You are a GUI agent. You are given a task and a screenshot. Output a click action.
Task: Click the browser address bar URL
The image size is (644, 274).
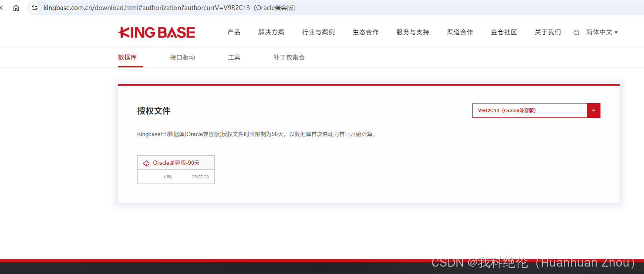(170, 8)
